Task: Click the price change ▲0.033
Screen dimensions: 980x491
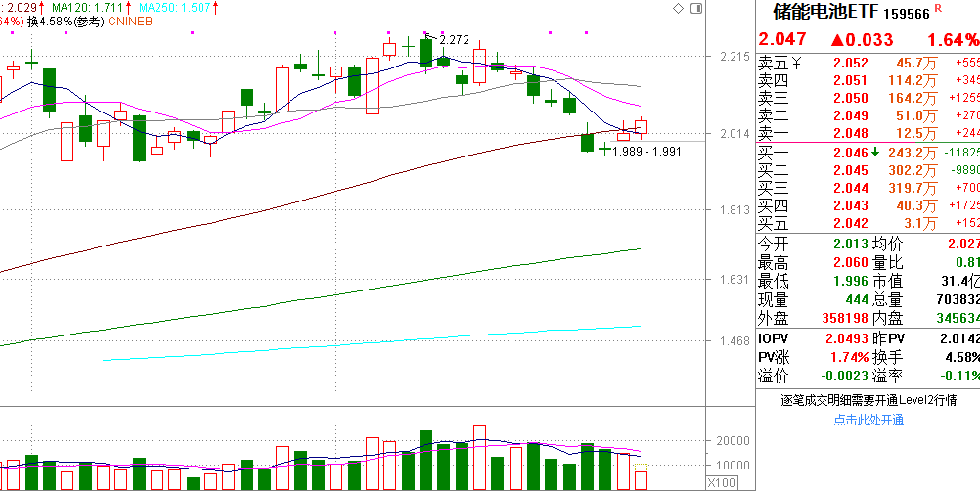Action: [862, 40]
